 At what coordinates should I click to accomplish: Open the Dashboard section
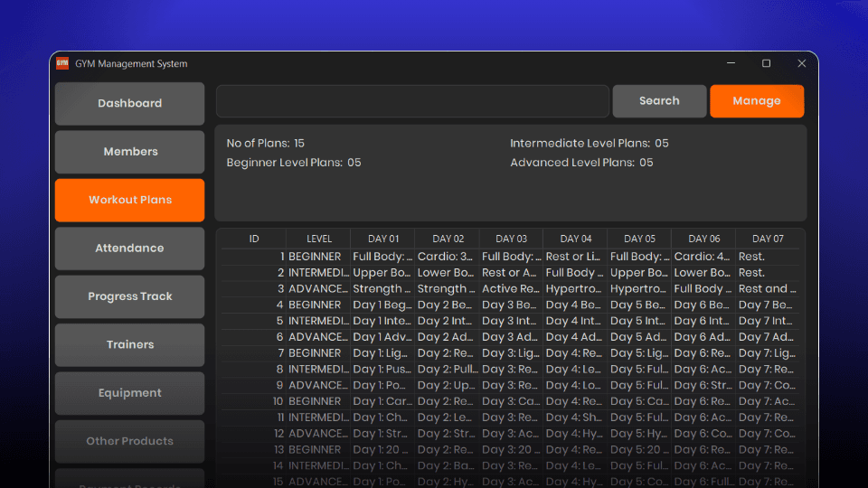(x=129, y=103)
